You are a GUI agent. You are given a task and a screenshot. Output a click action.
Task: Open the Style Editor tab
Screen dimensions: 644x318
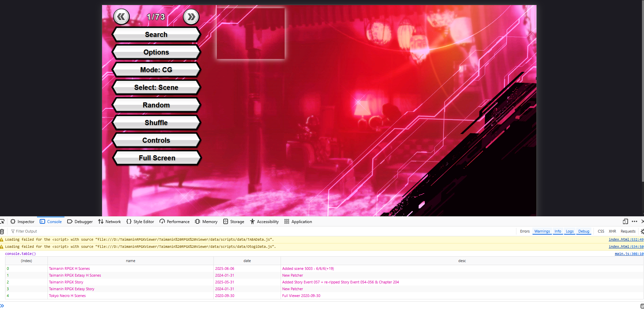[140, 221]
